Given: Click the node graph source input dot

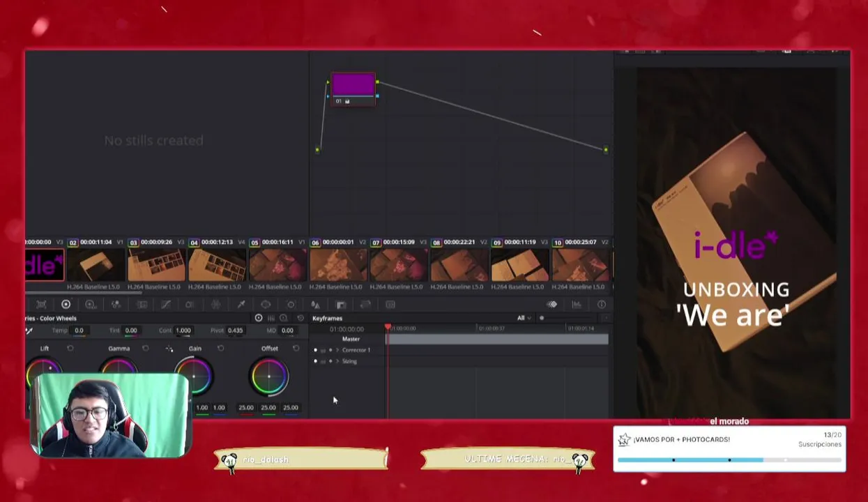Looking at the screenshot, I should [317, 149].
